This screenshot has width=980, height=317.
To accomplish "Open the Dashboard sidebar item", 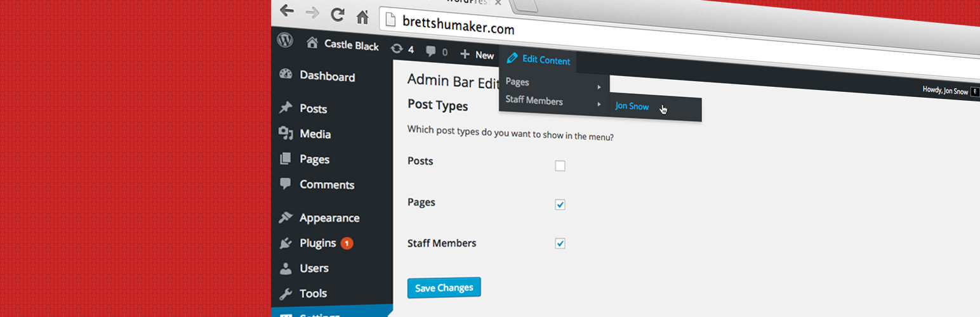I will pos(317,76).
